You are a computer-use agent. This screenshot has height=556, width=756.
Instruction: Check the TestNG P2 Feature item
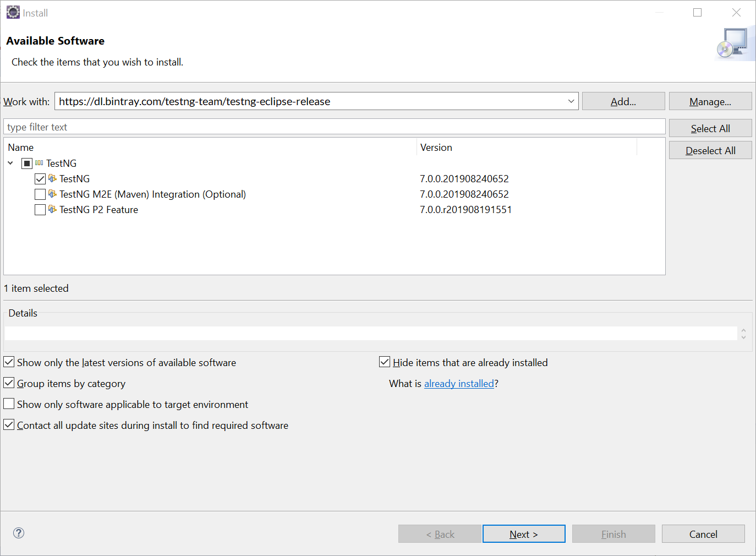coord(40,209)
